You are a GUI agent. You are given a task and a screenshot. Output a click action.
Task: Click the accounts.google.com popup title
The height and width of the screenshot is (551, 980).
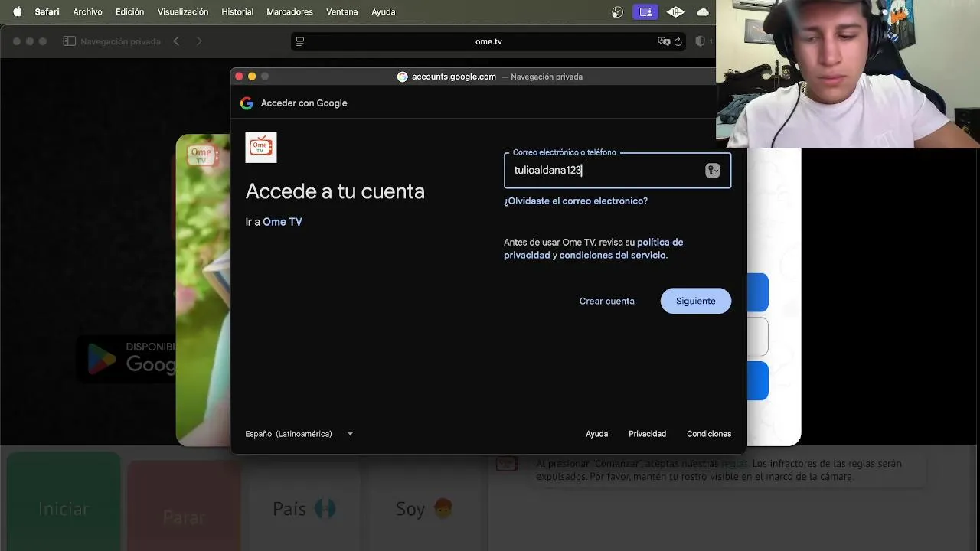click(454, 77)
